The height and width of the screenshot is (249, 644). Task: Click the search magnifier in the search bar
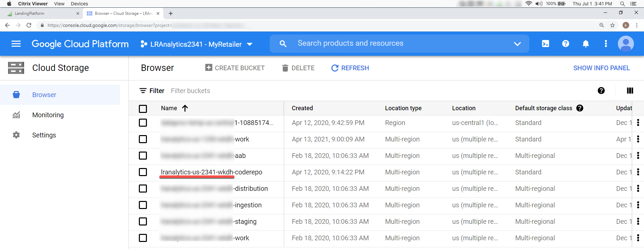pos(283,44)
